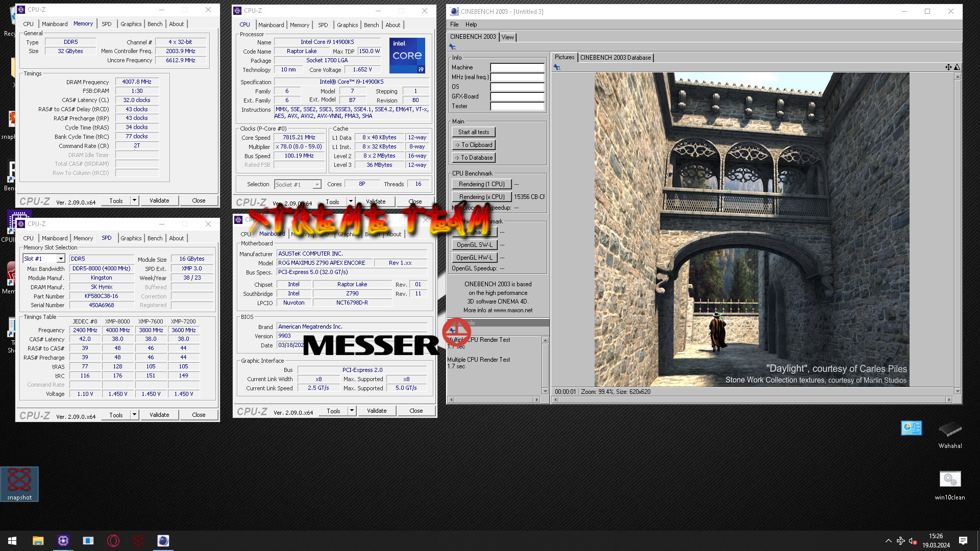Select the win10clean desktop icon

point(950,485)
